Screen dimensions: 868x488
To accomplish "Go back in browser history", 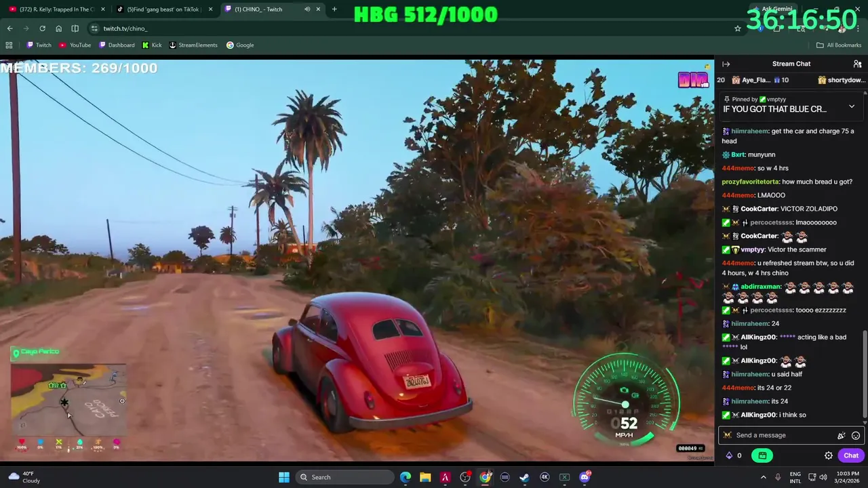I will click(9, 28).
